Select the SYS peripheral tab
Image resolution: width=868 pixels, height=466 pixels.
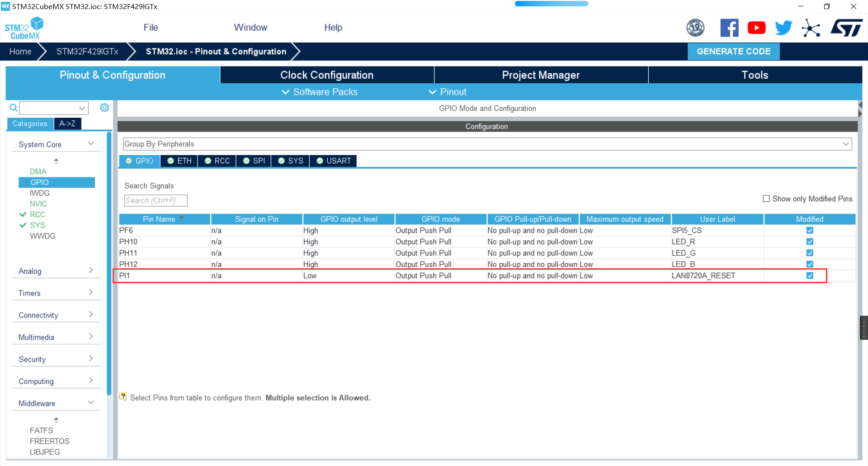coord(291,161)
